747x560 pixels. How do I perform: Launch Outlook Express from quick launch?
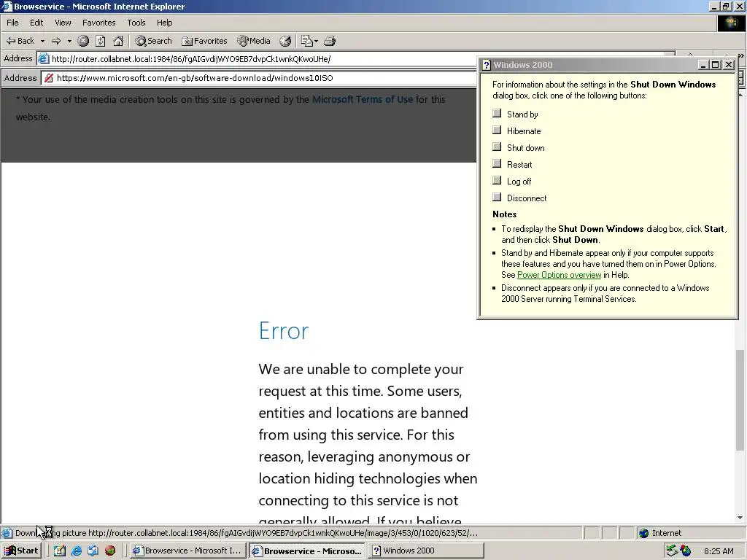93,551
